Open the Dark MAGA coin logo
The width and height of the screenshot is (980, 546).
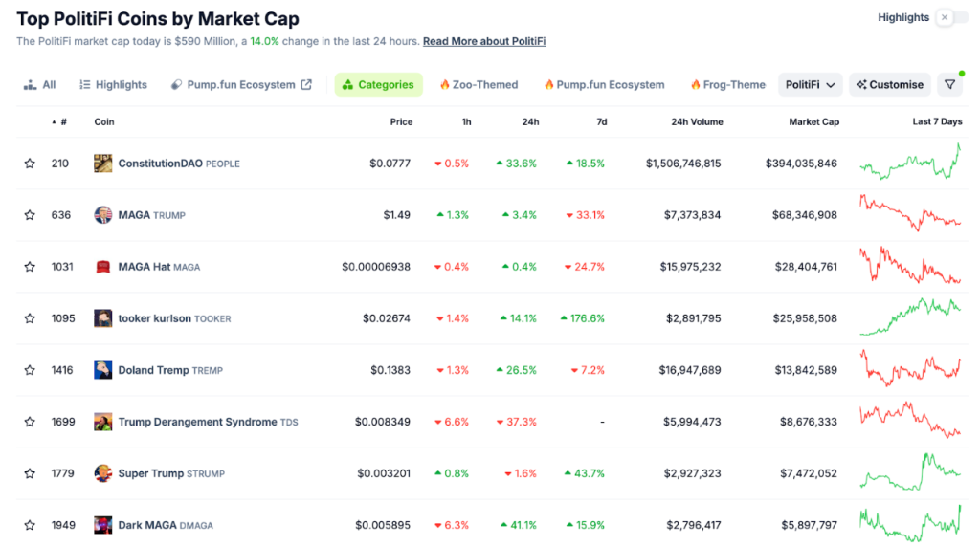[103, 525]
